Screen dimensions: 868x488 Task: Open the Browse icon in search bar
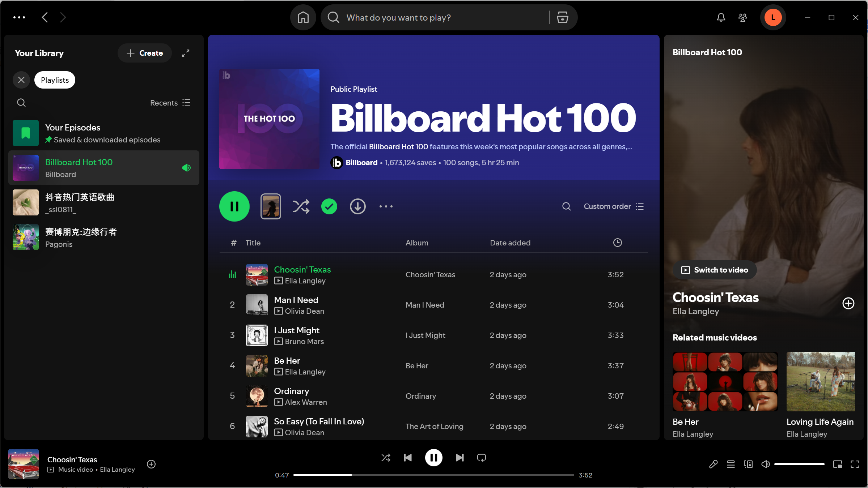562,17
